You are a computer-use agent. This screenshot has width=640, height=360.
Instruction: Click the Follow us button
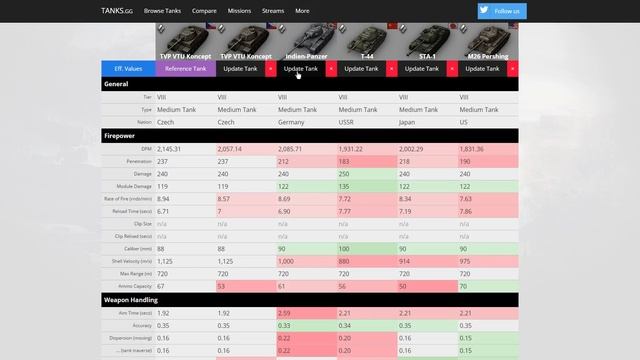[x=502, y=11]
